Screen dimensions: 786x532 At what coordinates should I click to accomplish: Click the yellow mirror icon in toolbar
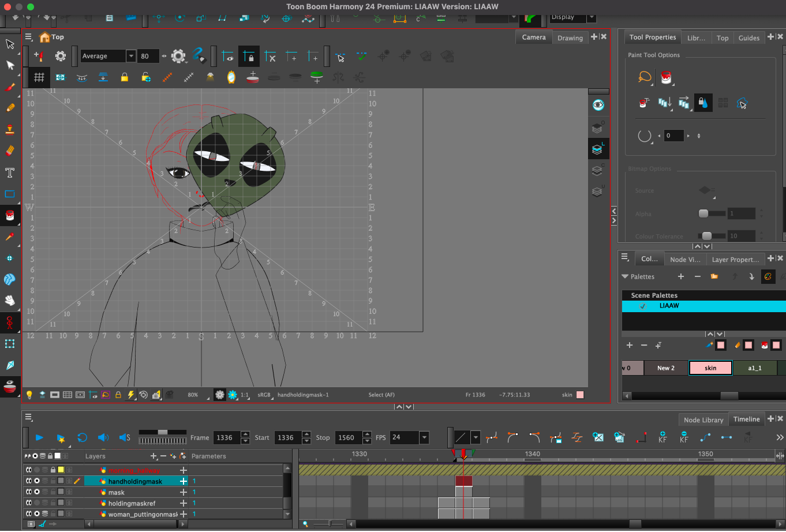click(231, 77)
